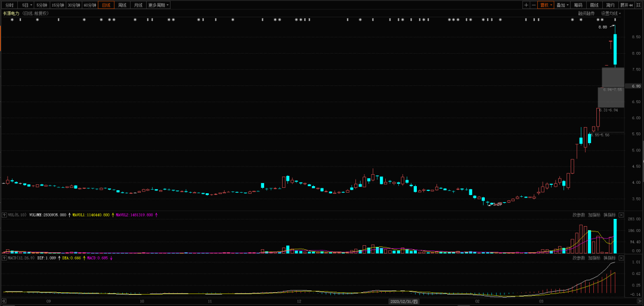Viewport: 644px width, 306px height.
Task: Toggle the 简约 simple mode
Action: click(x=611, y=5)
